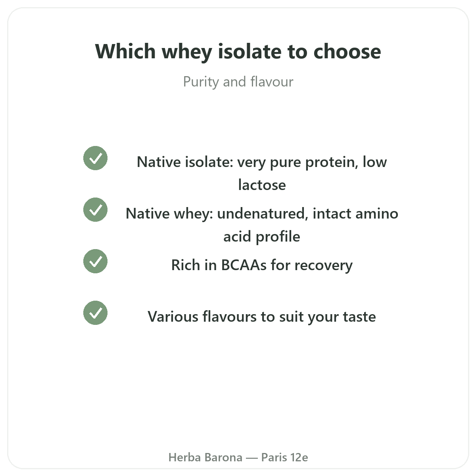Click the checkmark beside Native isolate

click(95, 158)
